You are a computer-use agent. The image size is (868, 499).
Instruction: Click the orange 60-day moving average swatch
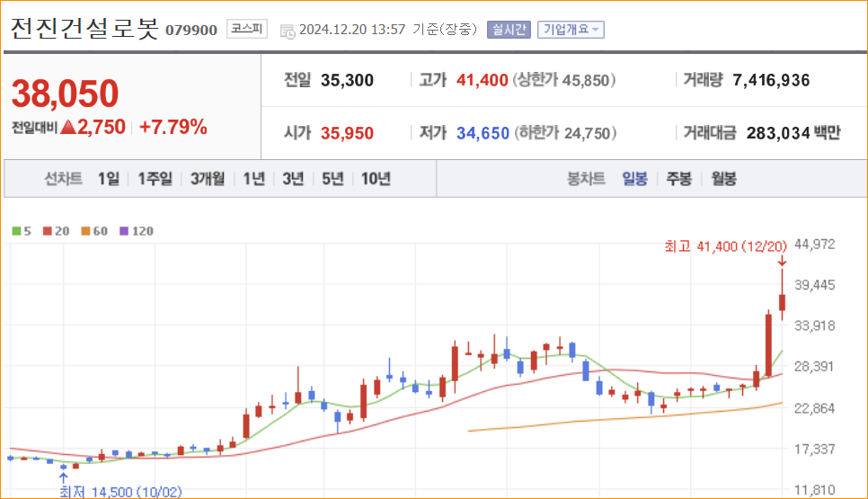click(85, 231)
